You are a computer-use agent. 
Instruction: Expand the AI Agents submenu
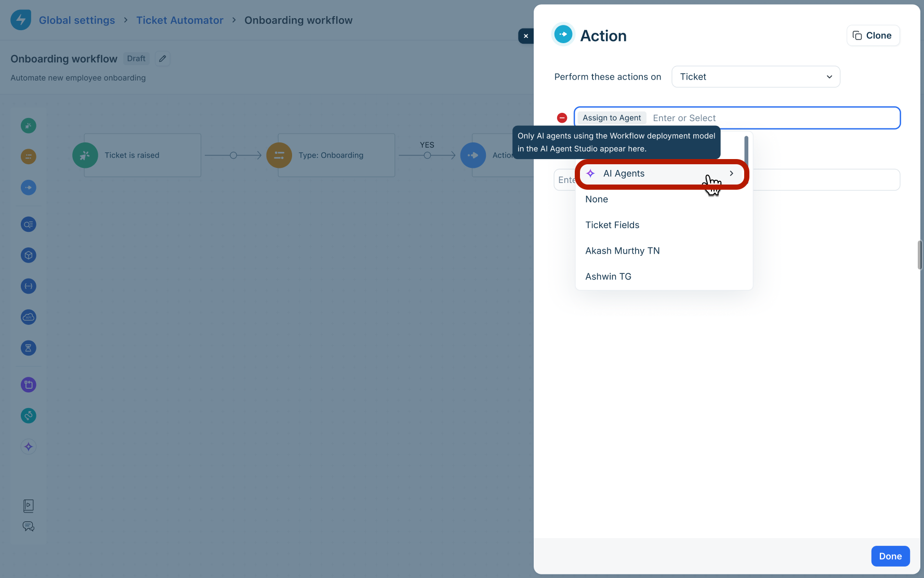click(661, 174)
